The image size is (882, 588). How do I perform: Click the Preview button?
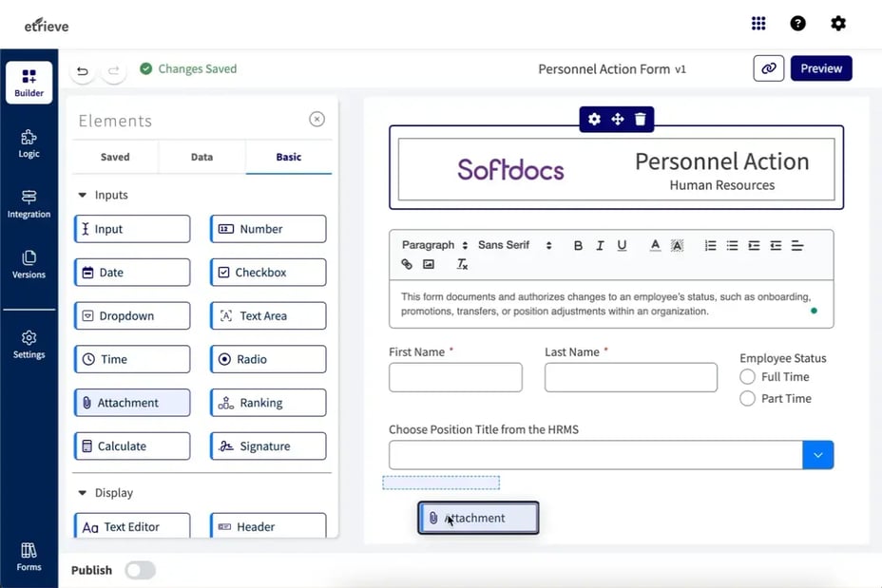[821, 67]
